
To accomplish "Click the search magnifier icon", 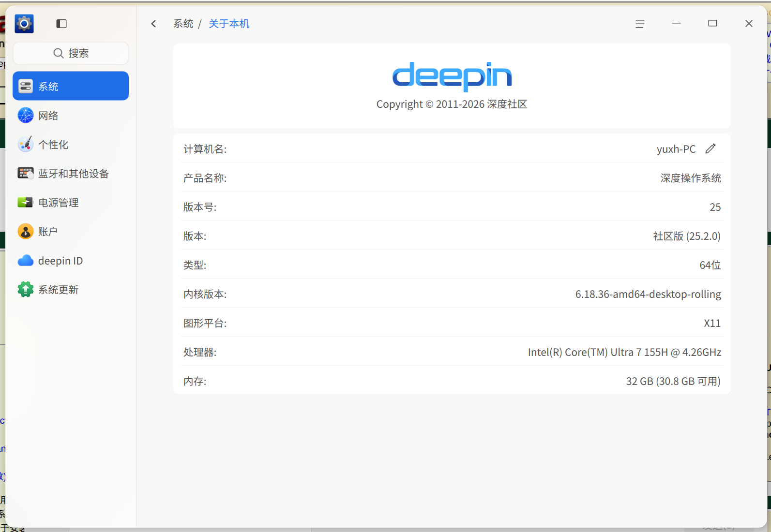I will click(59, 53).
